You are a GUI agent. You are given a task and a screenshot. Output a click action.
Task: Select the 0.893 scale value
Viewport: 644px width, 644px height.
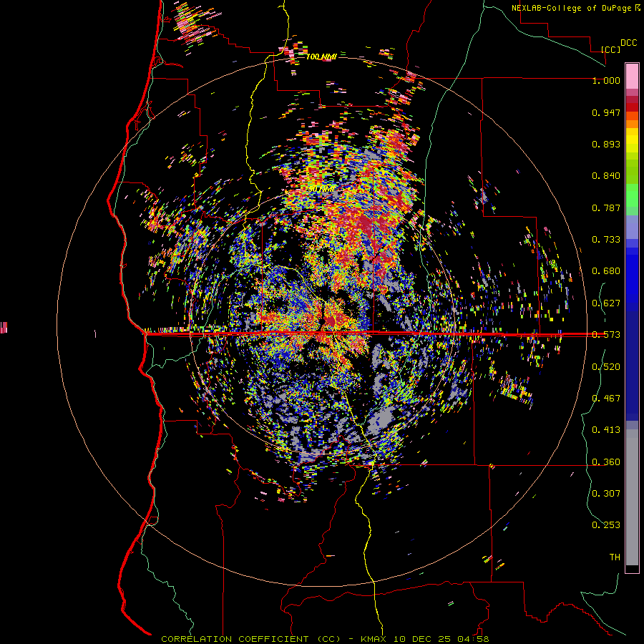[x=606, y=144]
